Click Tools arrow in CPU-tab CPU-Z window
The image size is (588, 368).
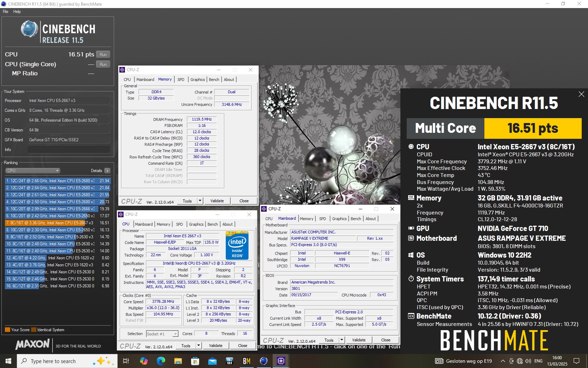[199, 346]
